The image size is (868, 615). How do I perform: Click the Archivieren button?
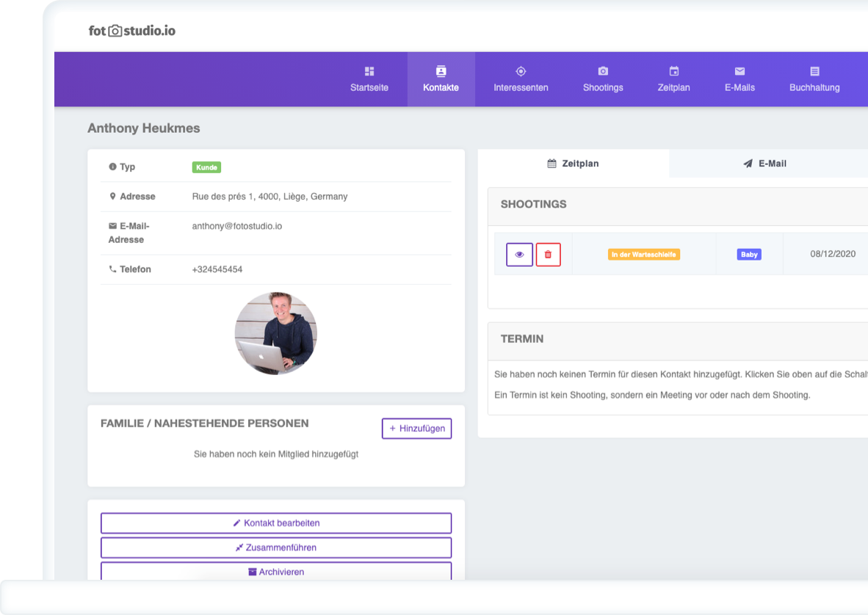tap(276, 572)
